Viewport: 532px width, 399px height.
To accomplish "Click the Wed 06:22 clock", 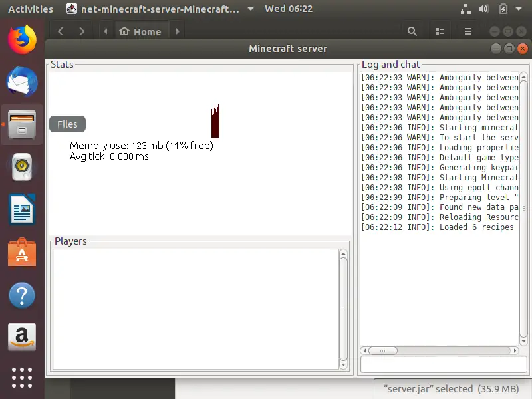I will 289,9.
